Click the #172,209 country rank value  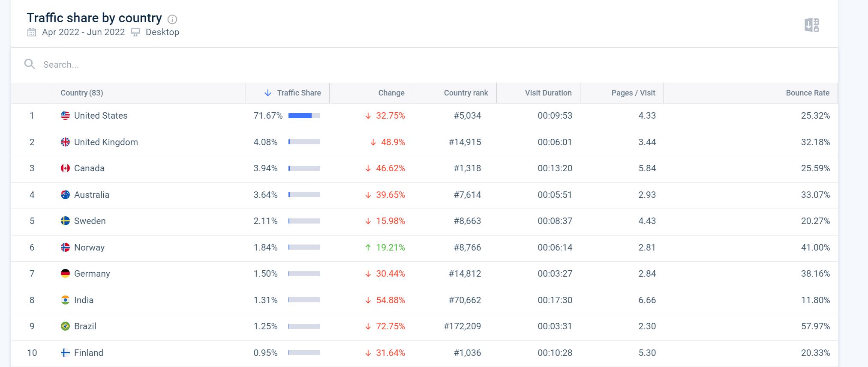pos(463,326)
